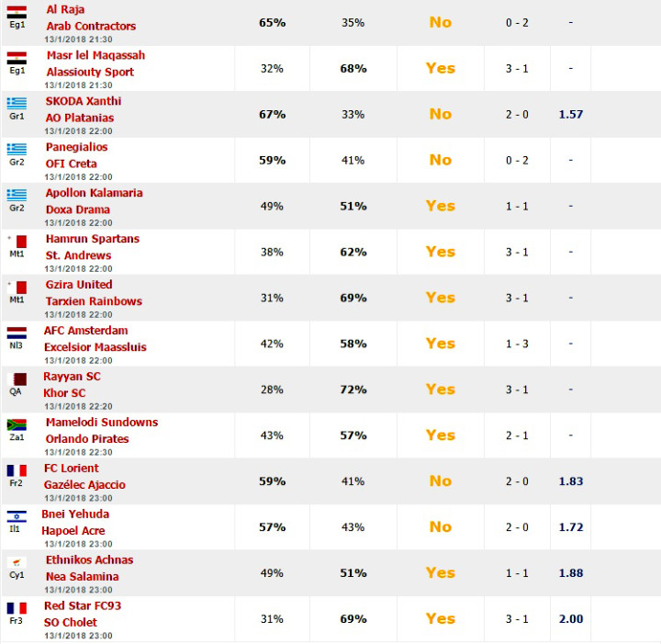Click the 1.83 odds for FC Lorient match
This screenshot has width=661, height=644.
[571, 481]
